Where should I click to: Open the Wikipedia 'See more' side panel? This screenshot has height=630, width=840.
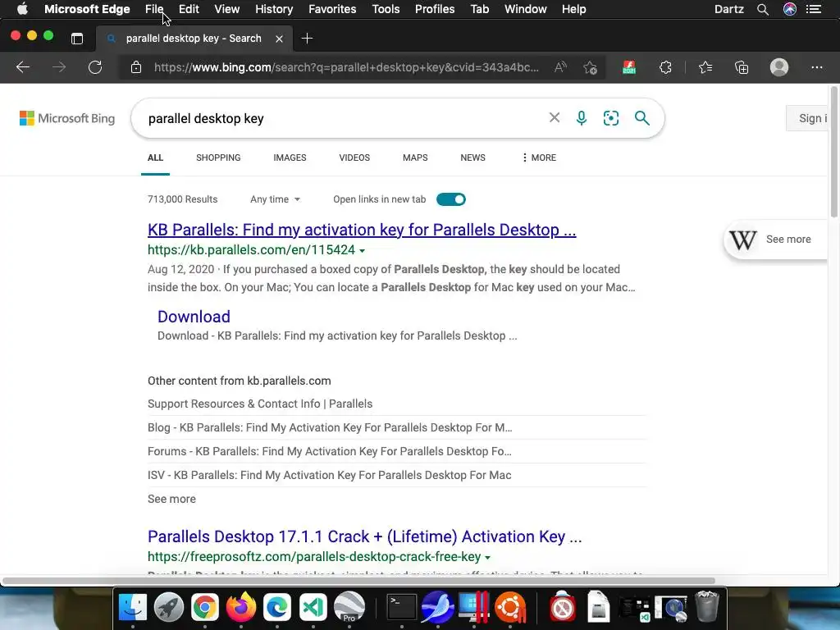pyautogui.click(x=776, y=240)
